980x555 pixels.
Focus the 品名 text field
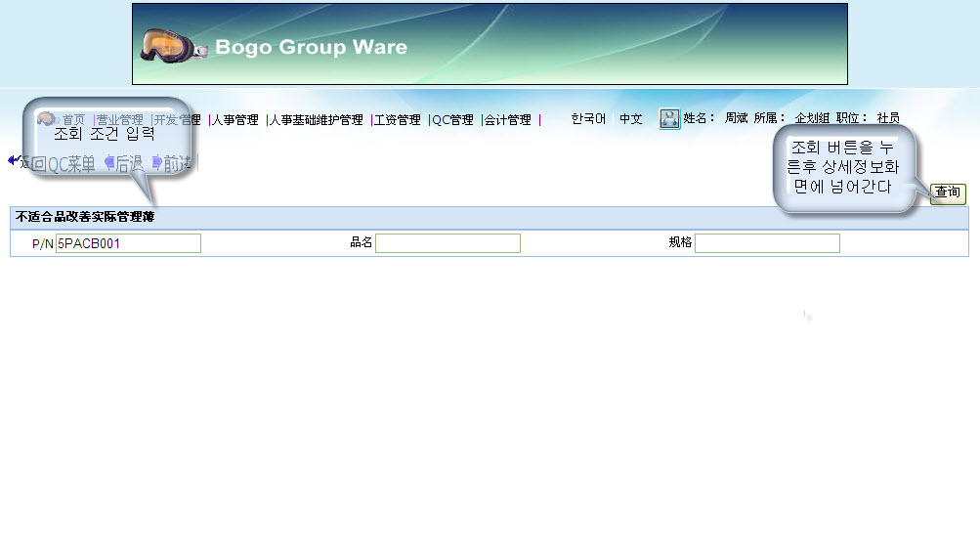pyautogui.click(x=447, y=243)
